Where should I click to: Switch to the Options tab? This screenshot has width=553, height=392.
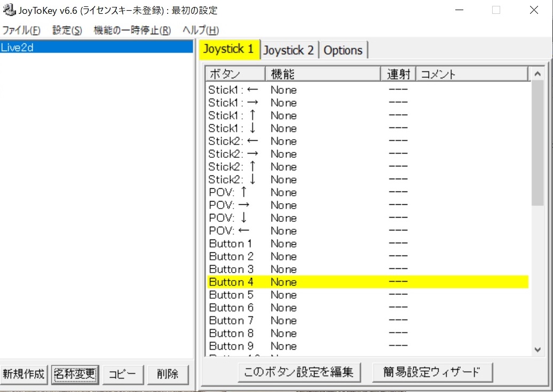tap(343, 50)
